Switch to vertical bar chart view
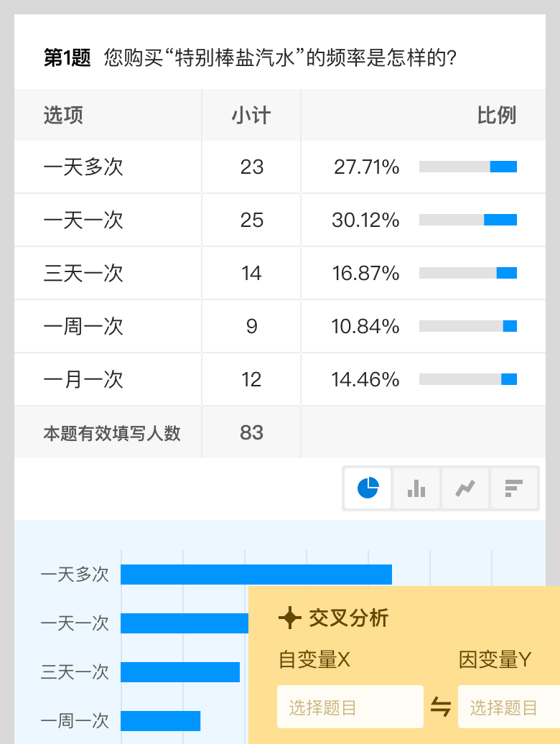The height and width of the screenshot is (744, 560). point(416,489)
